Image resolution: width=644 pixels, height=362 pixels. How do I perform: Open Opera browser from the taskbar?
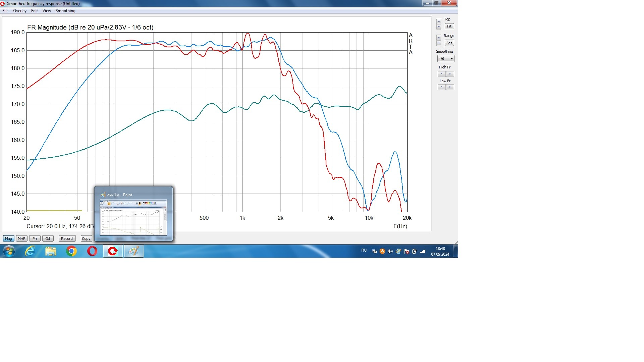[x=92, y=251]
